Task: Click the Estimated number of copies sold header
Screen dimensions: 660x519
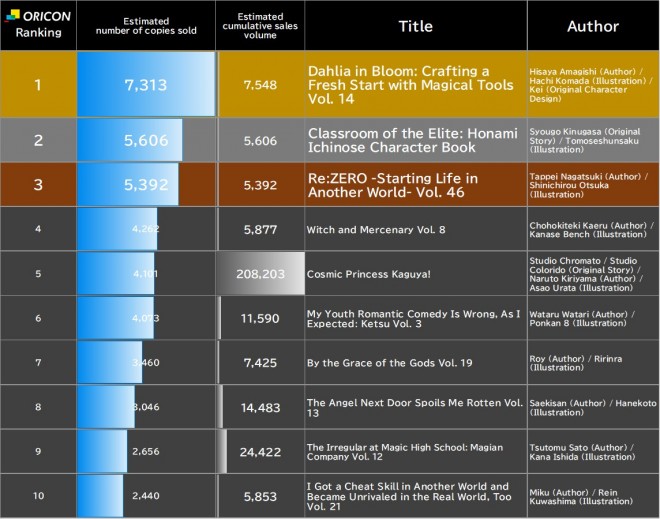Action: coord(146,26)
